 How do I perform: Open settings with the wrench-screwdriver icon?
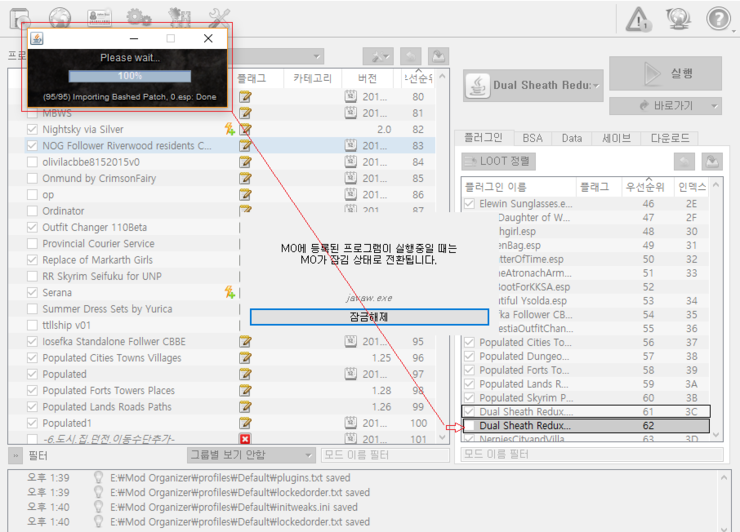[219, 18]
